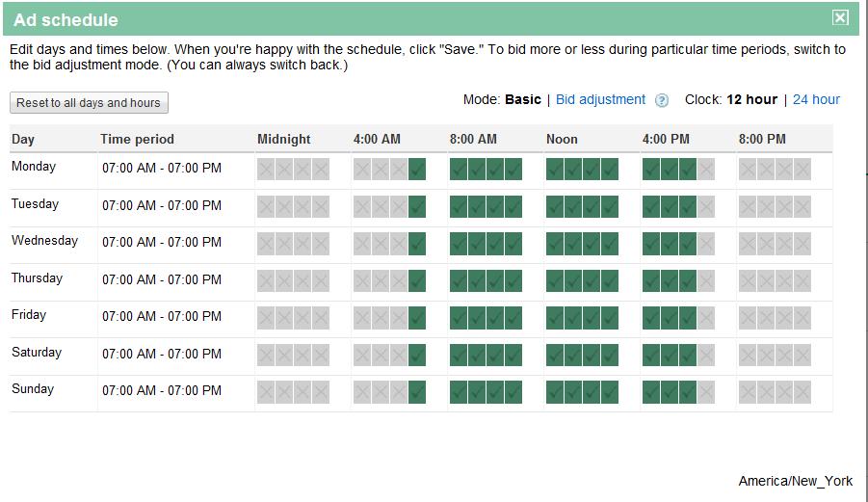Switch to Bid adjustment mode

tap(600, 99)
